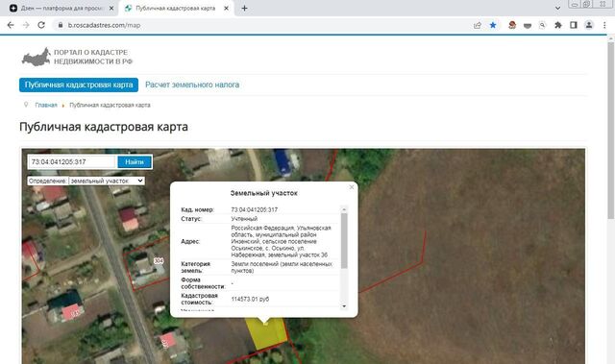Open the browser profile avatar
This screenshot has height=364, width=615.
(589, 25)
